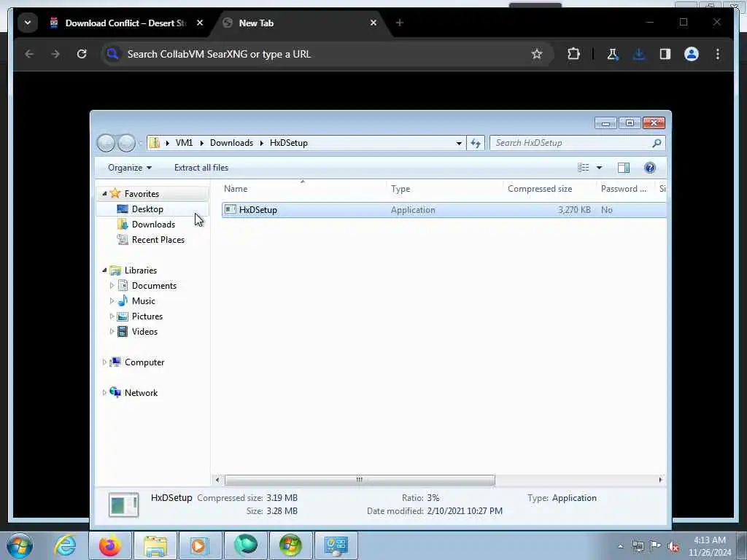747x560 pixels.
Task: Expand the Computer node
Action: [x=104, y=362]
